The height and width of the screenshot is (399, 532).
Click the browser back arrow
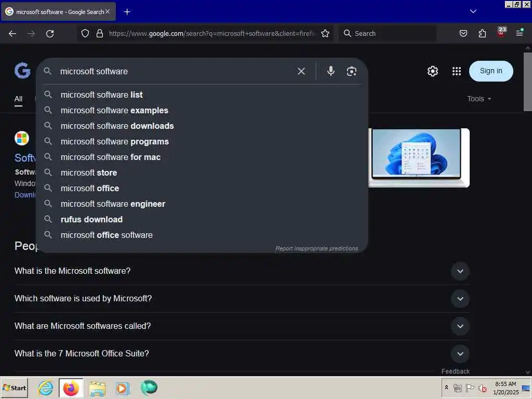click(12, 34)
